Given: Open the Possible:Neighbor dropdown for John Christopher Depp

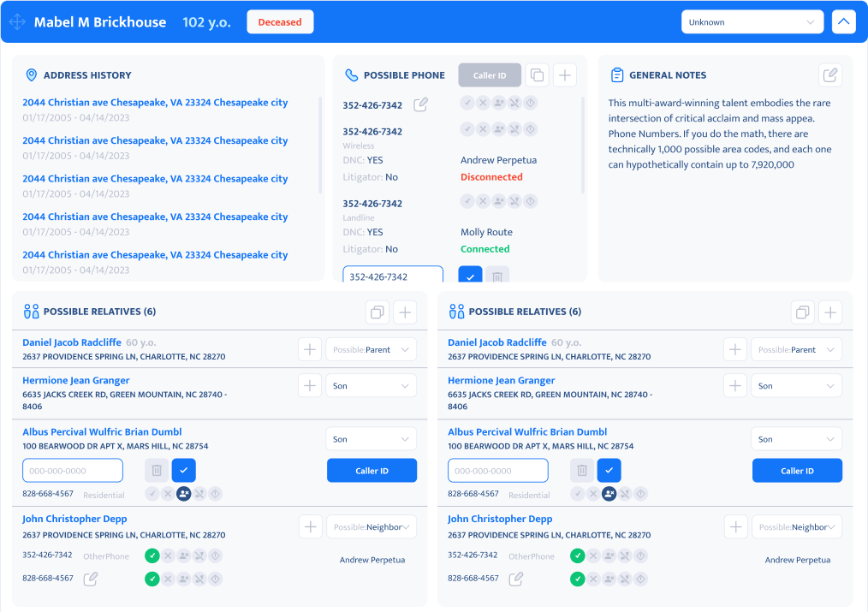Looking at the screenshot, I should pos(371,526).
